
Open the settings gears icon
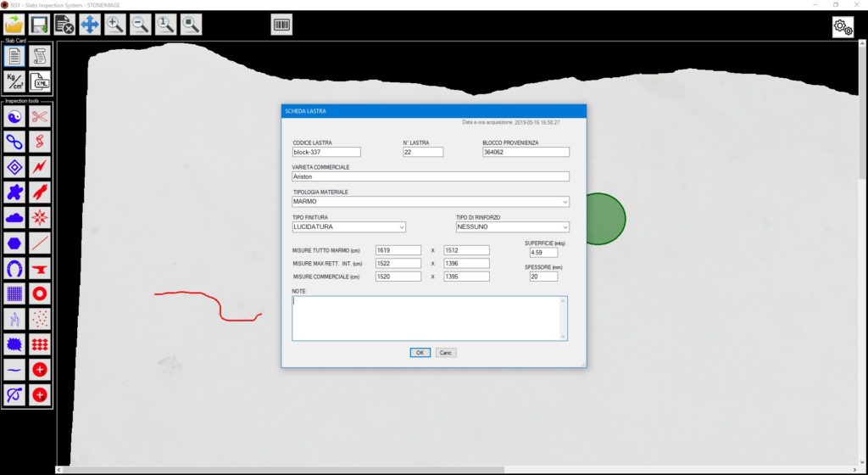843,26
